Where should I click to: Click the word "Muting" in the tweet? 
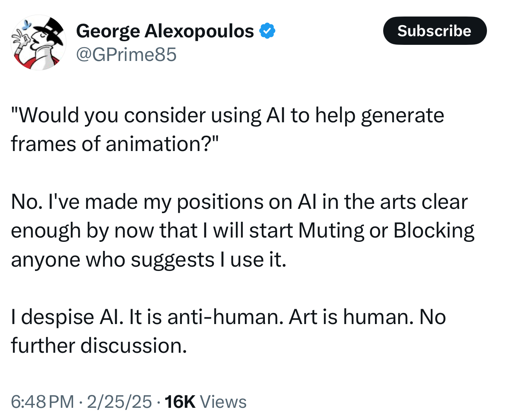pyautogui.click(x=331, y=231)
